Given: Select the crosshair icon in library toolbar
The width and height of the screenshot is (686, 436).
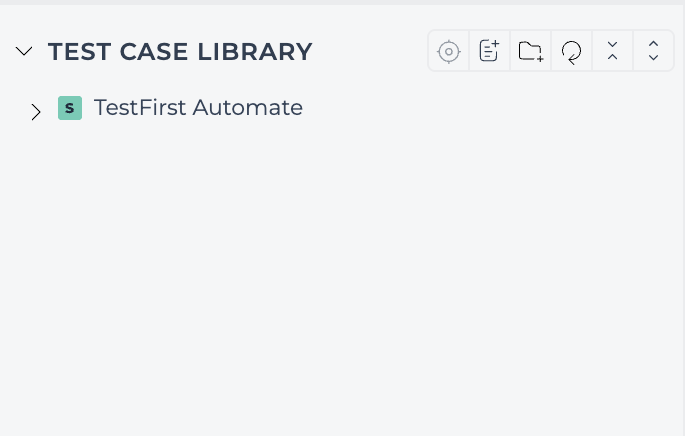Looking at the screenshot, I should coord(448,51).
